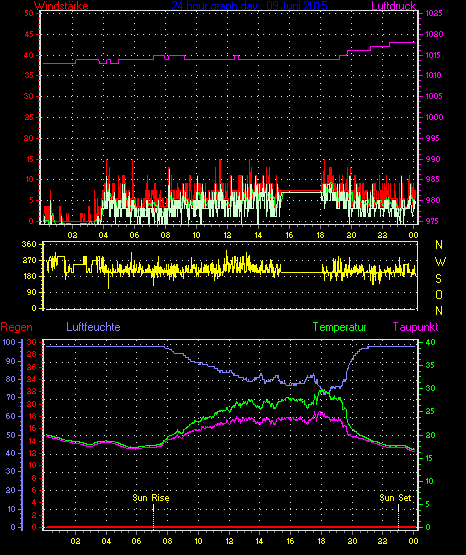Image resolution: width=466 pixels, height=555 pixels.
Task: Click the compass N beside the 360 line
Action: click(x=439, y=245)
